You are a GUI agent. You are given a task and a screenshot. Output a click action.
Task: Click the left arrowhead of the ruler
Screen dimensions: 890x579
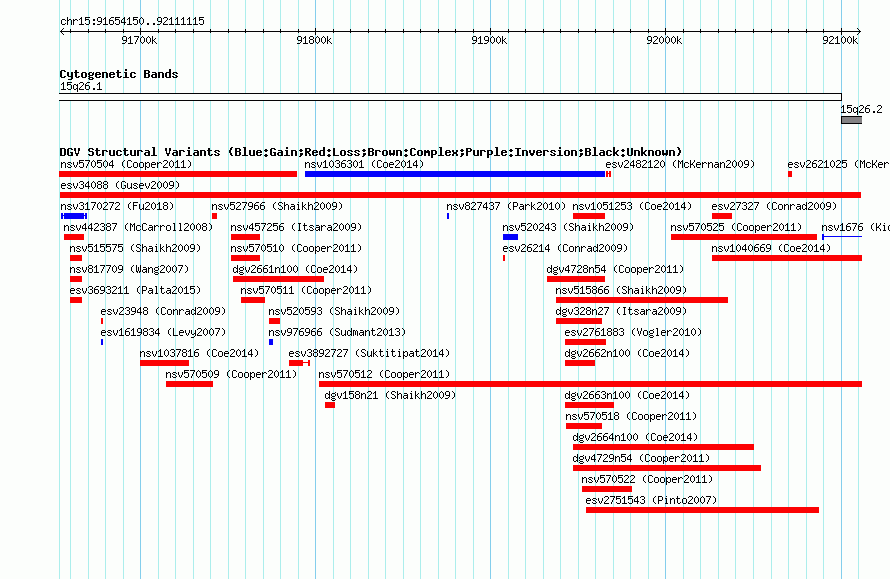[x=62, y=32]
